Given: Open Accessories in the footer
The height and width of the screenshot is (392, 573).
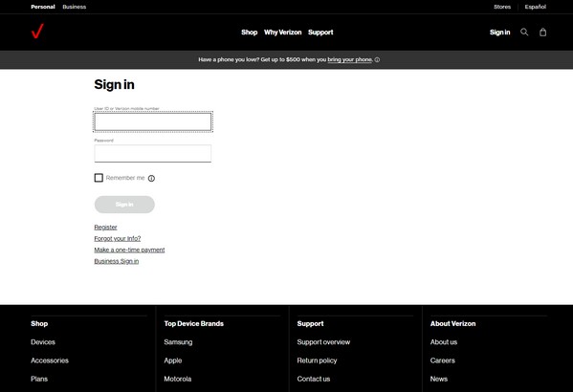Looking at the screenshot, I should [x=50, y=360].
